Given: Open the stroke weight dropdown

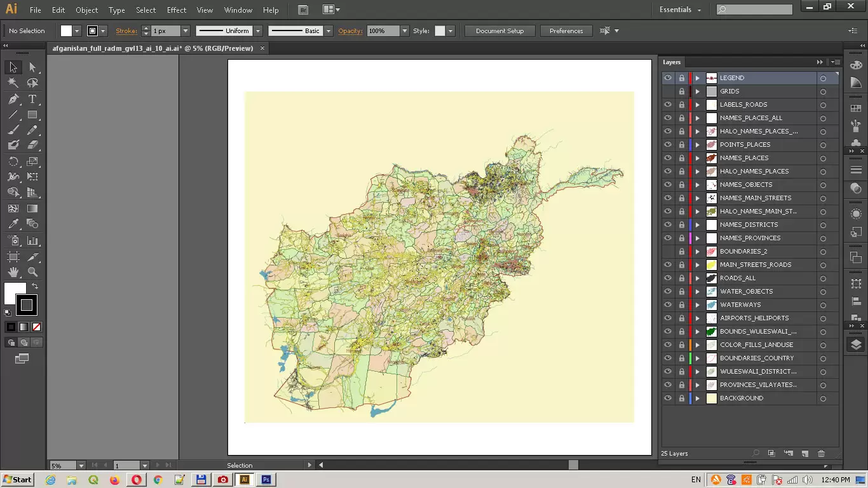Looking at the screenshot, I should tap(186, 30).
